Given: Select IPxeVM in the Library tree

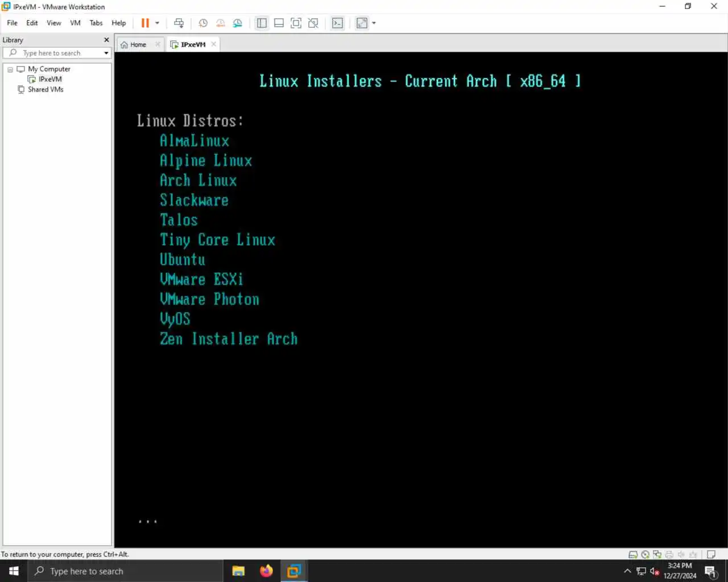Looking at the screenshot, I should [x=50, y=79].
